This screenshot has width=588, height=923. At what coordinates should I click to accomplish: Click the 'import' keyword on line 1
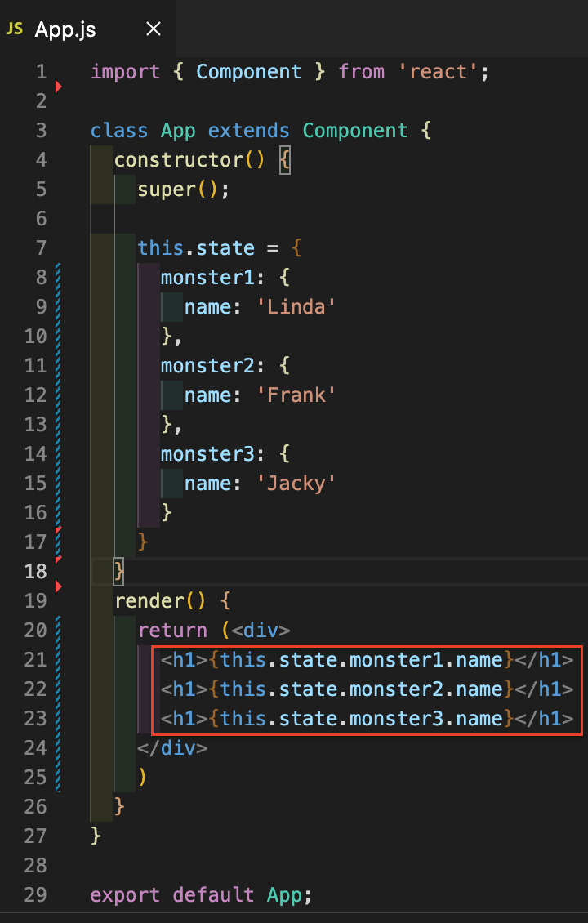point(126,72)
